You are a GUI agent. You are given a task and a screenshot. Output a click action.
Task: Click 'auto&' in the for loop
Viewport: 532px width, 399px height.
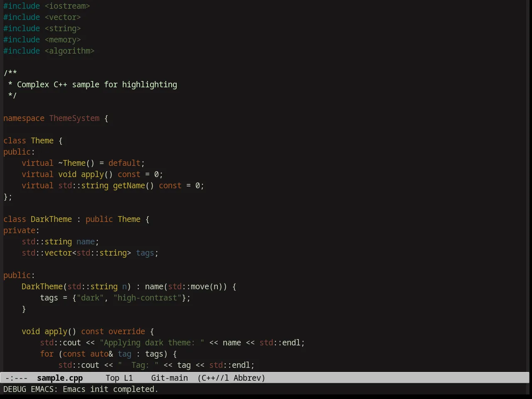101,354
